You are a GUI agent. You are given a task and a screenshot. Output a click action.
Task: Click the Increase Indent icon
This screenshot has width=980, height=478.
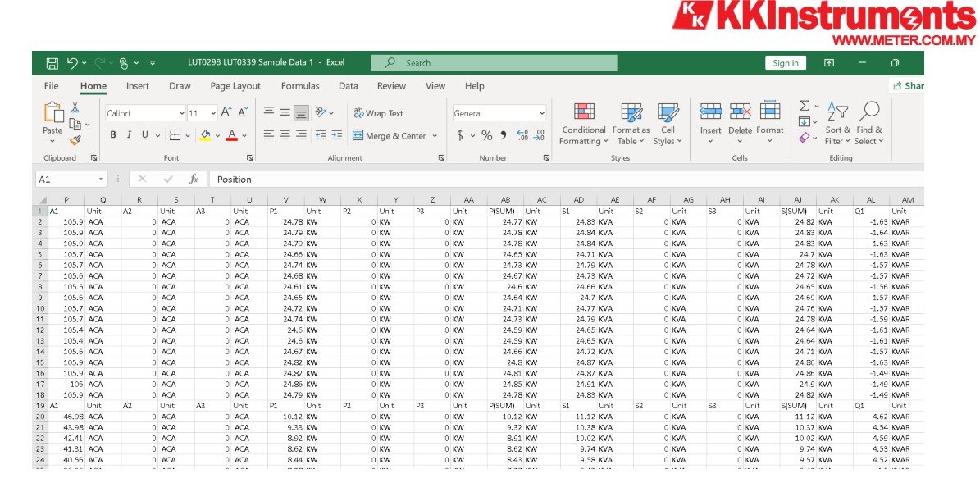[337, 135]
